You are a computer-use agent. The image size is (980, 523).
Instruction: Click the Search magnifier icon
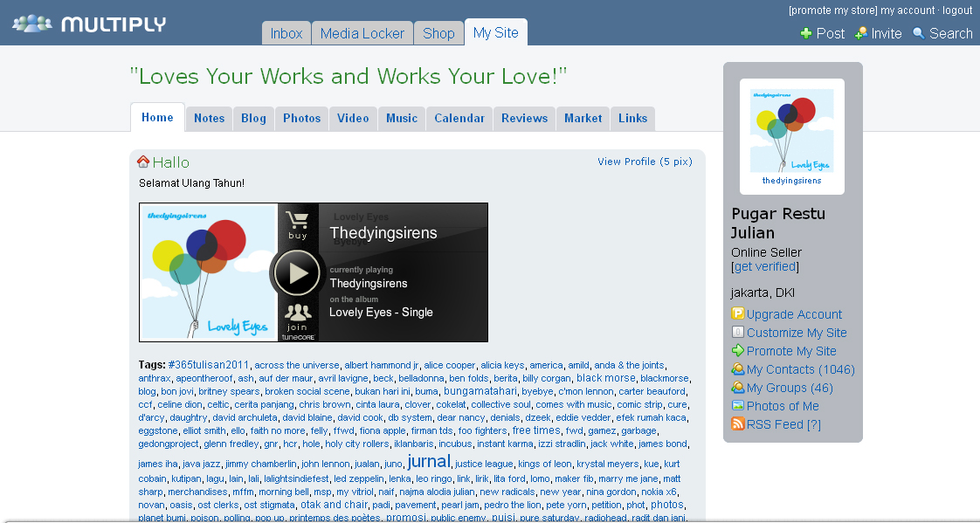(x=918, y=33)
